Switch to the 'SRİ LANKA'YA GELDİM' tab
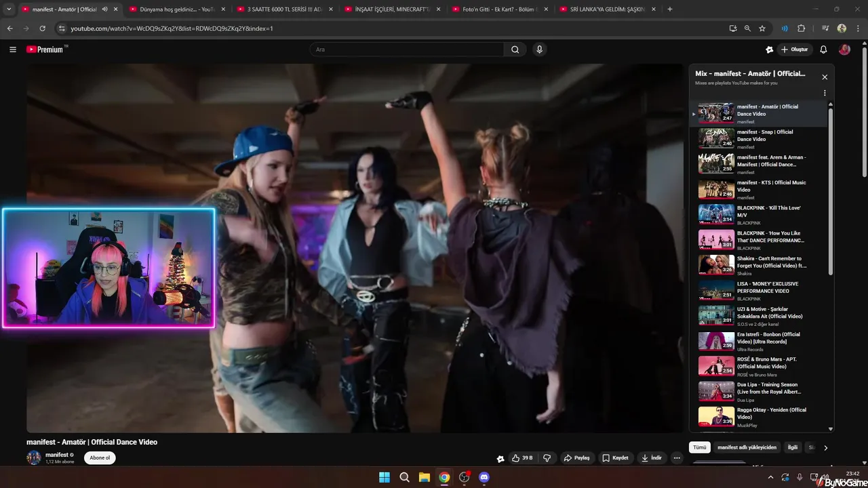Screen dimensions: 868x488 608,9
